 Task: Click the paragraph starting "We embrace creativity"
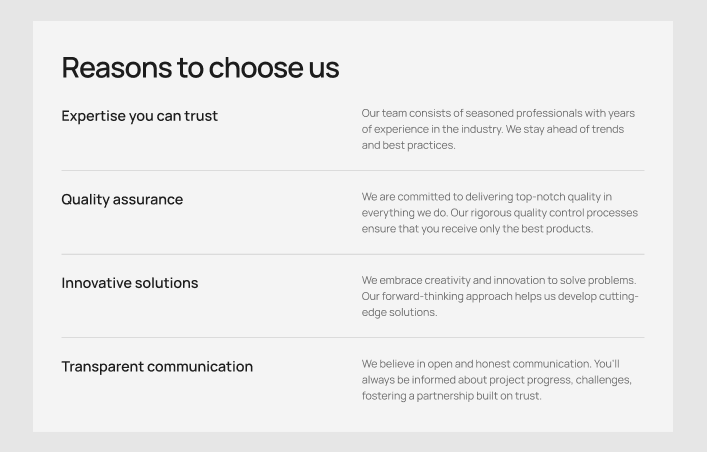(x=499, y=296)
